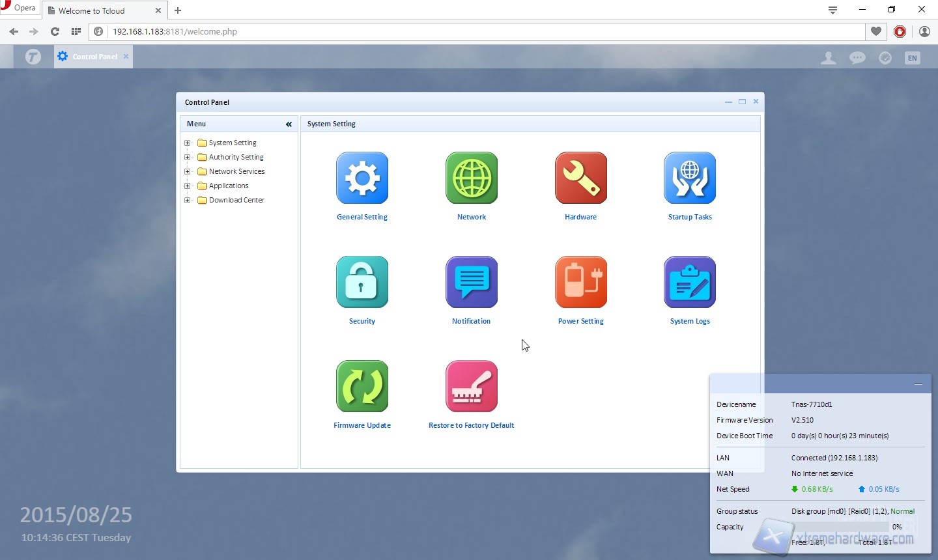Open the Startup Tasks icon

click(x=690, y=178)
